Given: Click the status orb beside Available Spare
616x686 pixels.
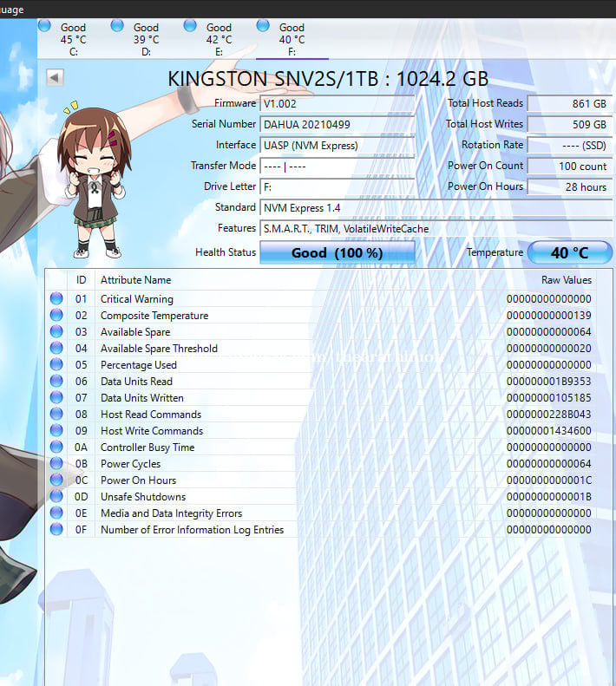Looking at the screenshot, I should tap(56, 332).
